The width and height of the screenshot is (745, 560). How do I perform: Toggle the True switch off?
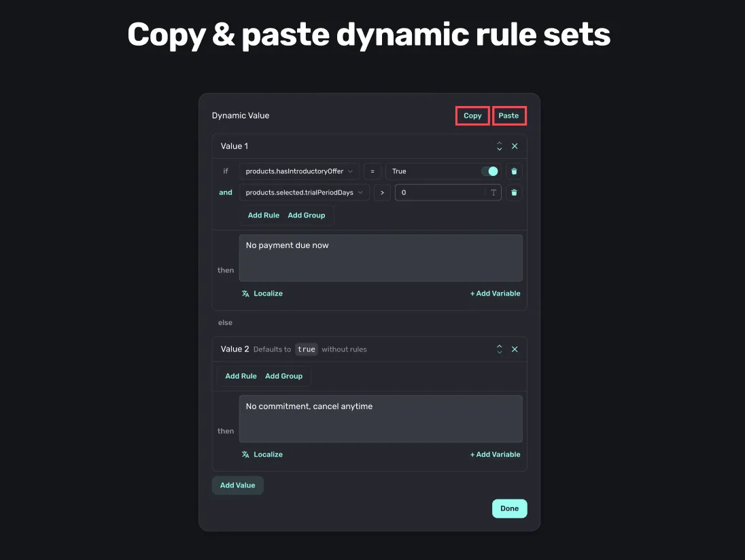(490, 171)
